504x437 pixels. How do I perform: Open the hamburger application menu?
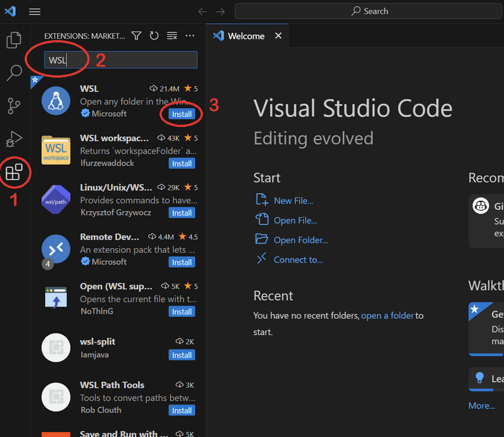[35, 12]
